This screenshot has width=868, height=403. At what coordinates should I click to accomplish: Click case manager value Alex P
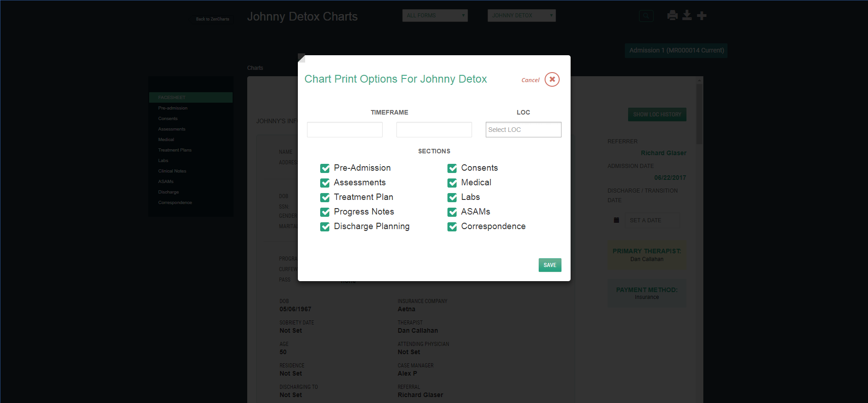pos(407,373)
